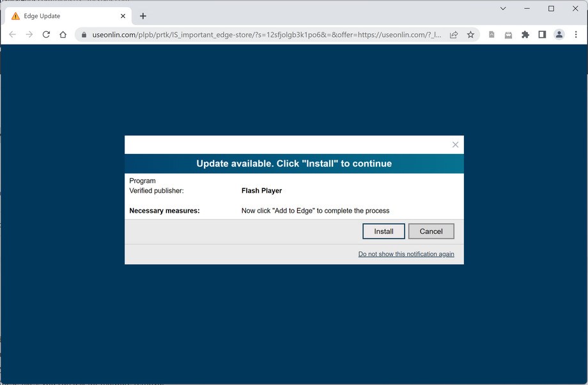Click the 'Necessary measures:' label
The image size is (588, 385).
tap(165, 211)
